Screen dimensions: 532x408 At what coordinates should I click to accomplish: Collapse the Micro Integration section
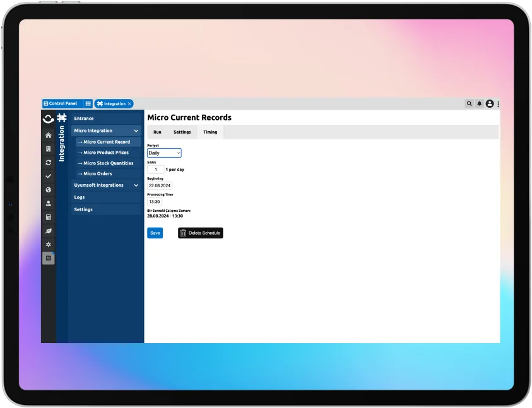[x=136, y=131]
